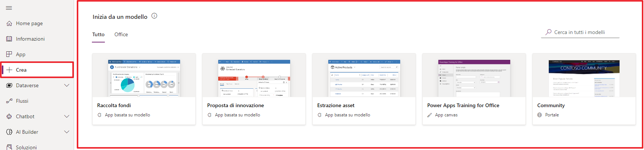The width and height of the screenshot is (644, 150).
Task: Focus the Cerca in tutti i modelli field
Action: coord(580,32)
